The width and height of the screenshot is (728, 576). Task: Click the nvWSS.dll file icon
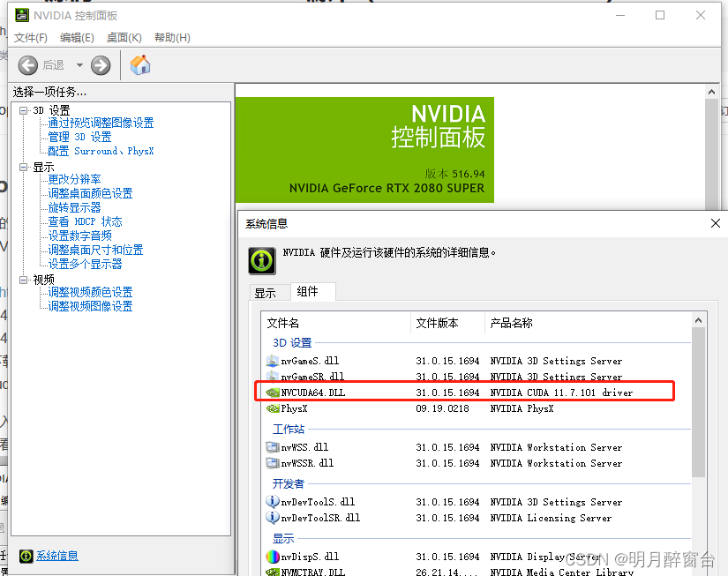(x=272, y=447)
